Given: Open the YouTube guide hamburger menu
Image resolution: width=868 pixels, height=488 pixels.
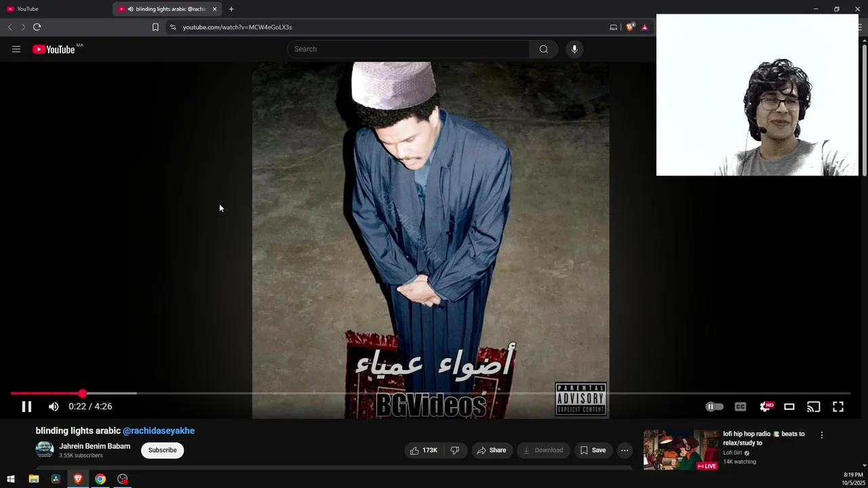Looking at the screenshot, I should pos(16,49).
